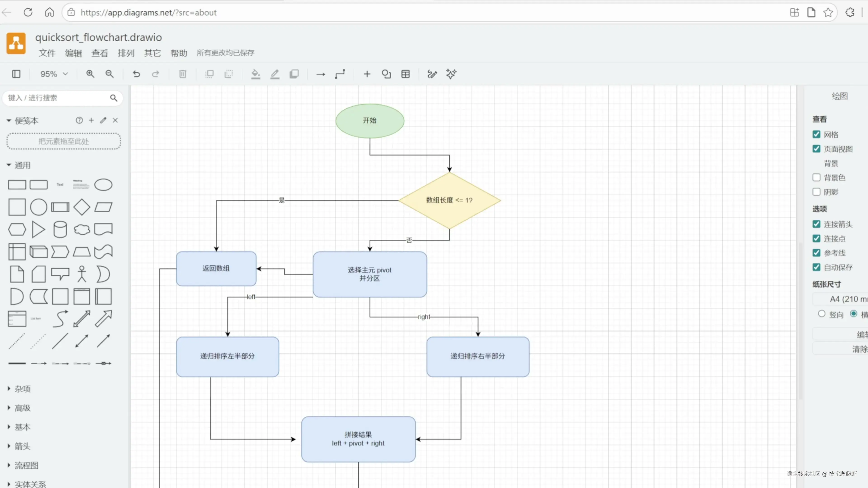
Task: Open the 排列 menu
Action: point(126,53)
